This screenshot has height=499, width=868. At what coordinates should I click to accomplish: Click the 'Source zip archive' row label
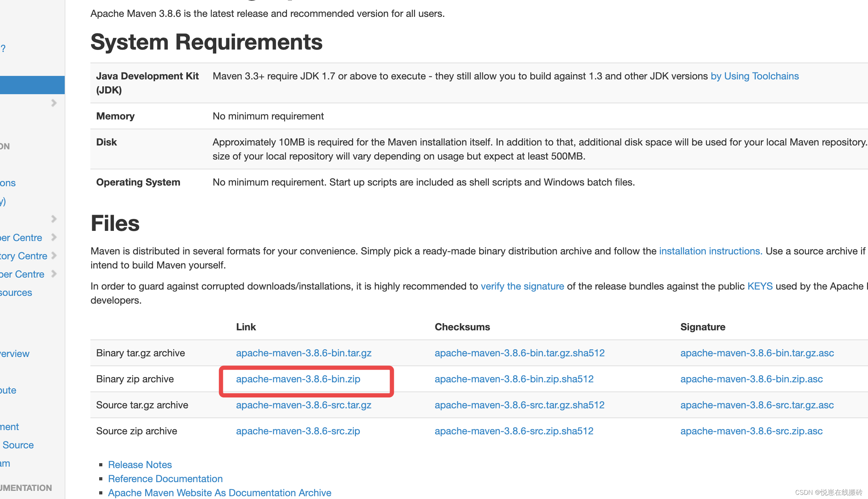pos(136,431)
